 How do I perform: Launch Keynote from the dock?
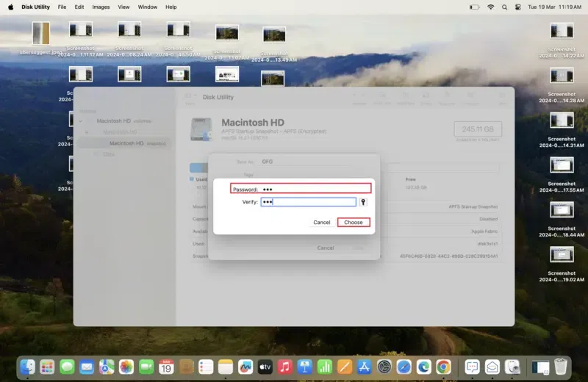[305, 367]
